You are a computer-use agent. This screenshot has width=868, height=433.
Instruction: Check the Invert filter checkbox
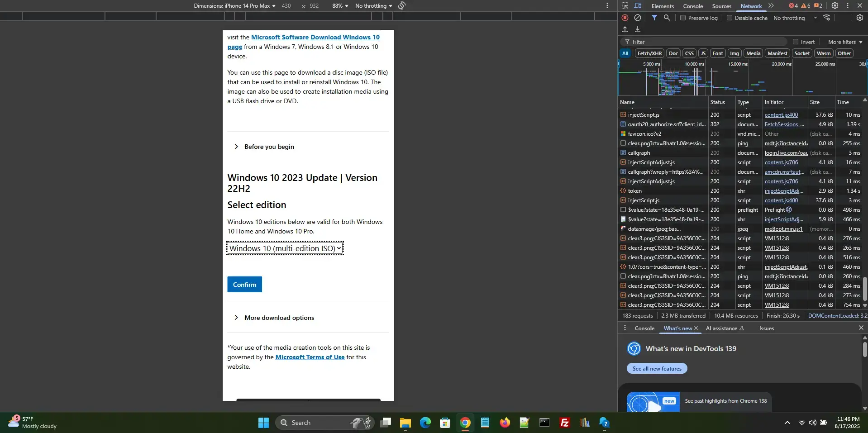tap(796, 42)
